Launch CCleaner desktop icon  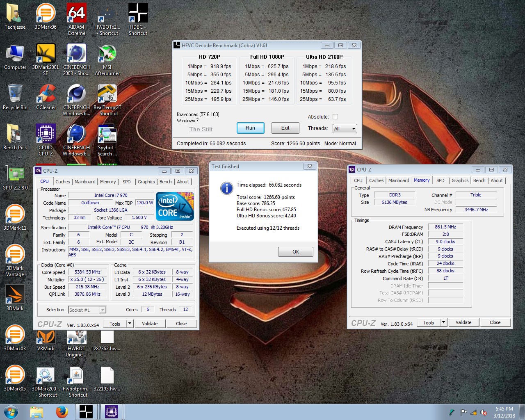pos(46,97)
